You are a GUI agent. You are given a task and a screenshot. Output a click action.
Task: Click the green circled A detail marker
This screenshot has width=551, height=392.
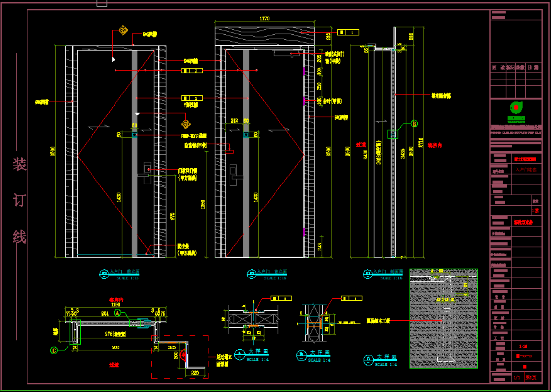coord(117,314)
